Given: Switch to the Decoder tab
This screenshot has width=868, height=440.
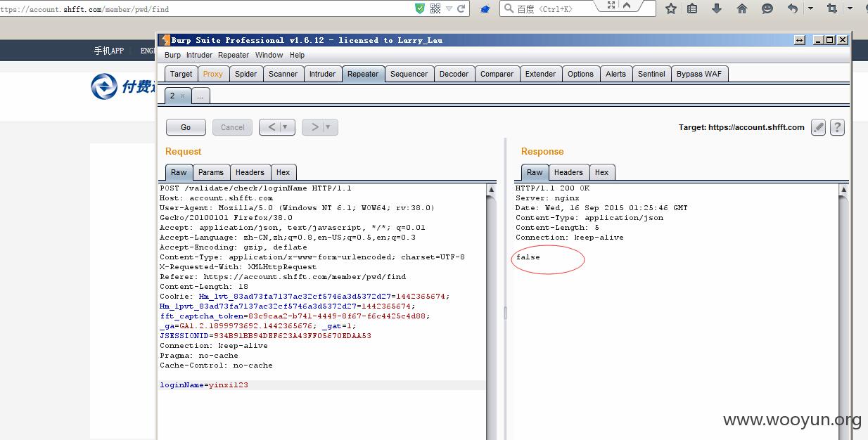Looking at the screenshot, I should pyautogui.click(x=454, y=74).
